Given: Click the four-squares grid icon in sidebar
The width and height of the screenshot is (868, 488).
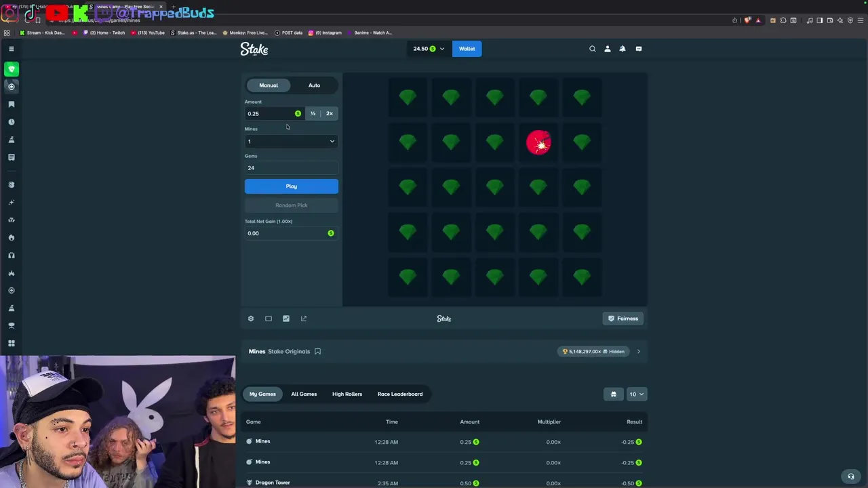Looking at the screenshot, I should tap(12, 344).
